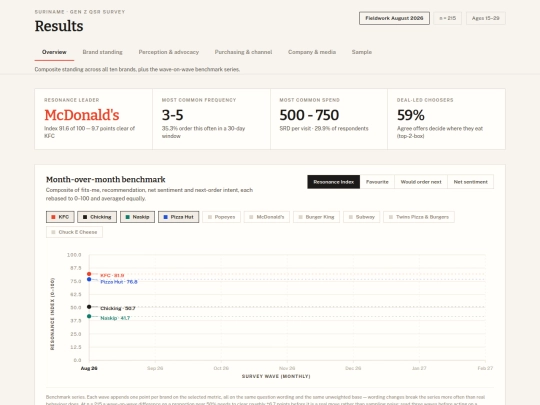Click the Chicking 50.7 chart label
This screenshot has width=540, height=405.
[x=118, y=308]
